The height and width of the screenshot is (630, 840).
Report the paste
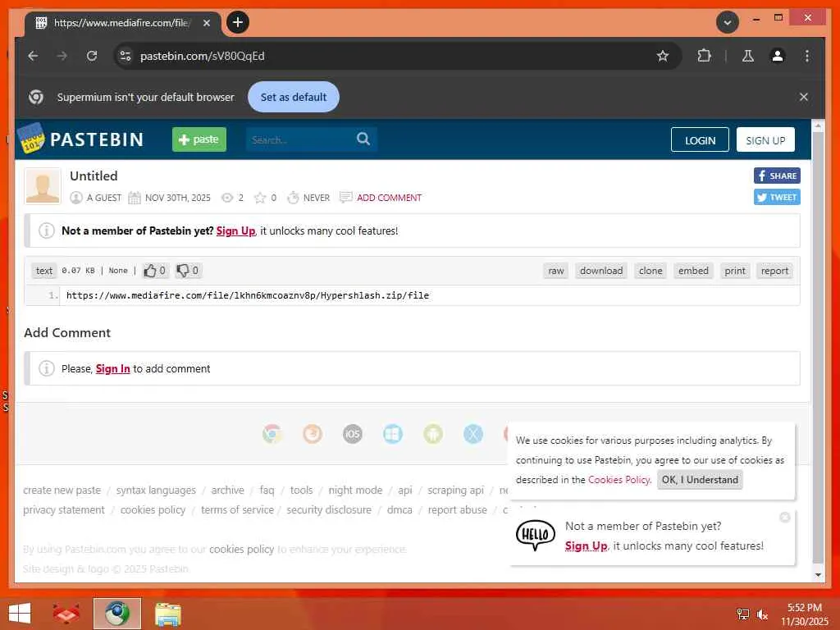point(774,271)
